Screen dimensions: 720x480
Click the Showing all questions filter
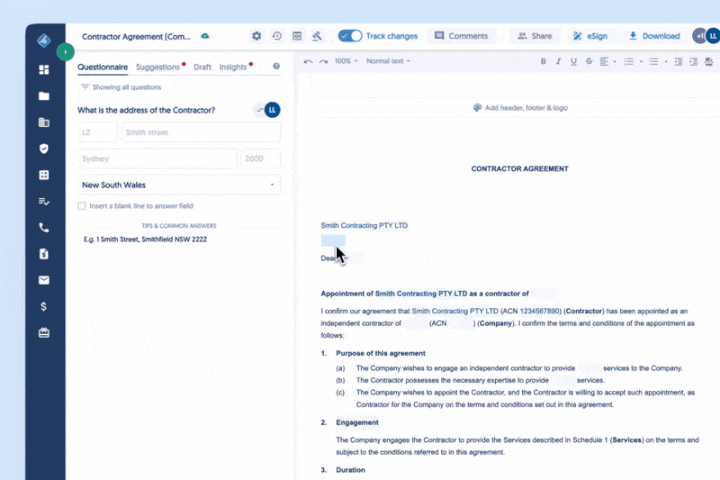[x=121, y=87]
